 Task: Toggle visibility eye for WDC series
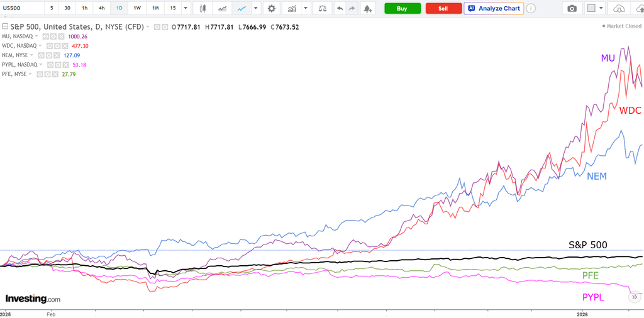pyautogui.click(x=50, y=46)
